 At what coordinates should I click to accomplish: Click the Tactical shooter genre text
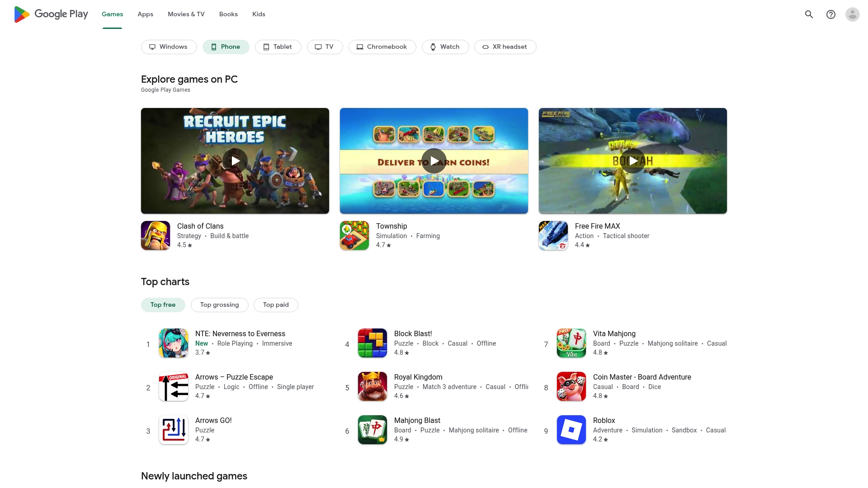coord(626,236)
